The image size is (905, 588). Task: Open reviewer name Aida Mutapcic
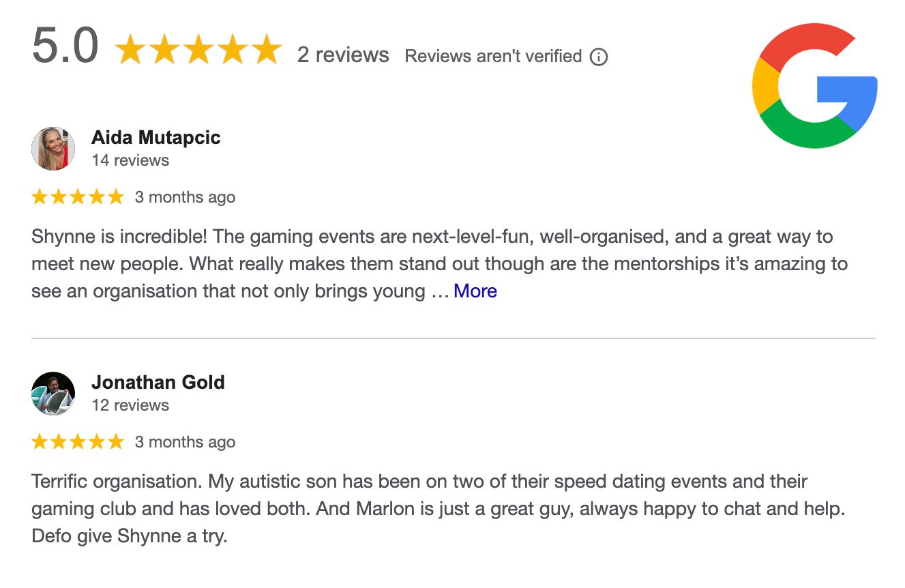coord(156,138)
